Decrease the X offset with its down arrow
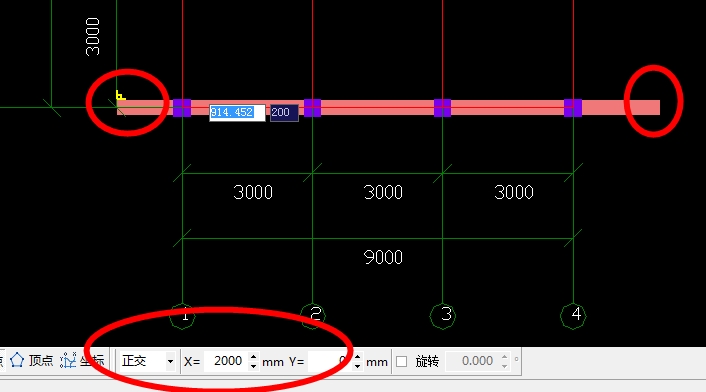 [x=253, y=366]
